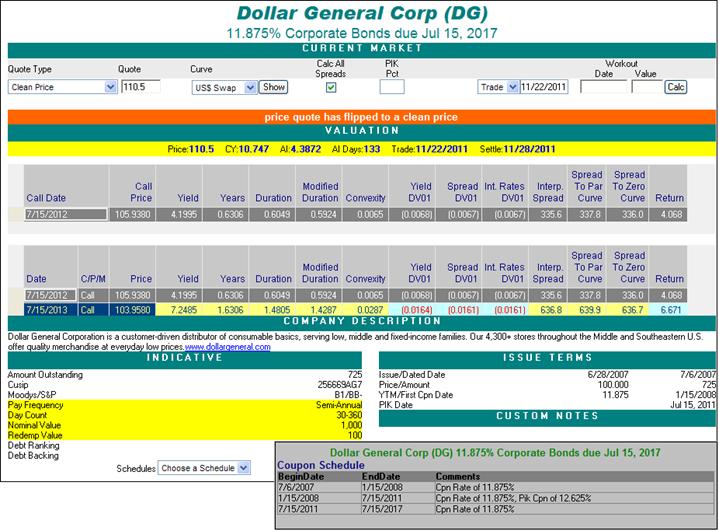Click the Workout Value input field
The height and width of the screenshot is (531, 719).
point(647,87)
